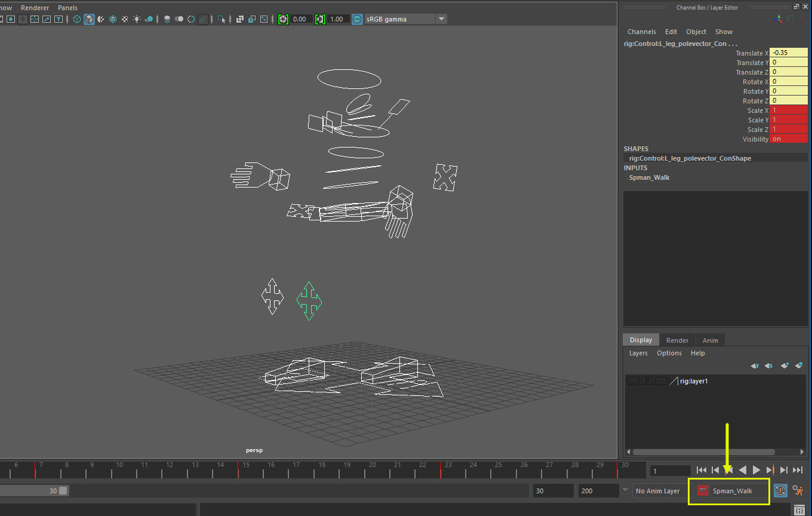Open the Channels menu in Channel Box
The height and width of the screenshot is (516, 812).
[641, 32]
